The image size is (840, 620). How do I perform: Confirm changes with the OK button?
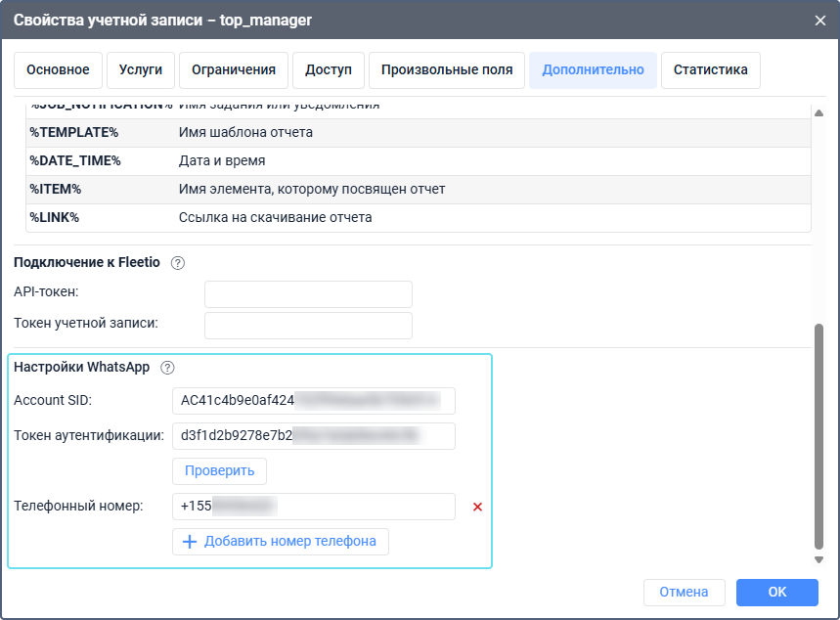(776, 593)
